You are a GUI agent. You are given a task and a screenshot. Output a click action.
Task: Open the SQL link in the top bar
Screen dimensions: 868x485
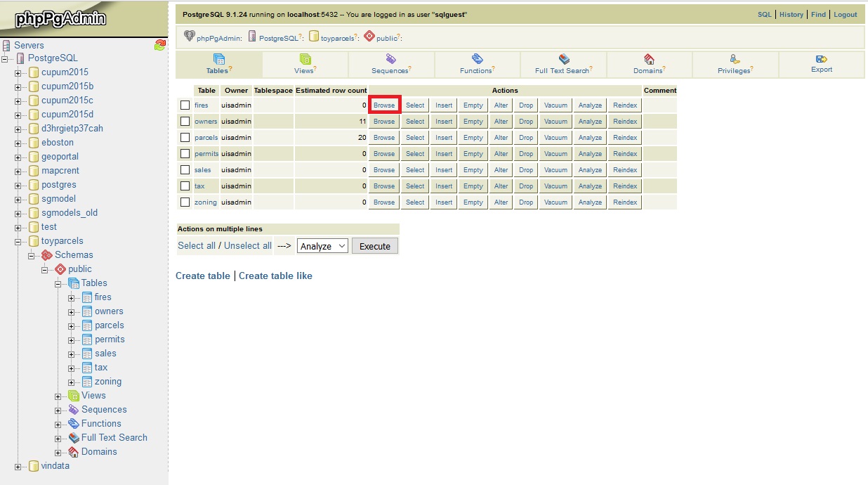click(764, 14)
